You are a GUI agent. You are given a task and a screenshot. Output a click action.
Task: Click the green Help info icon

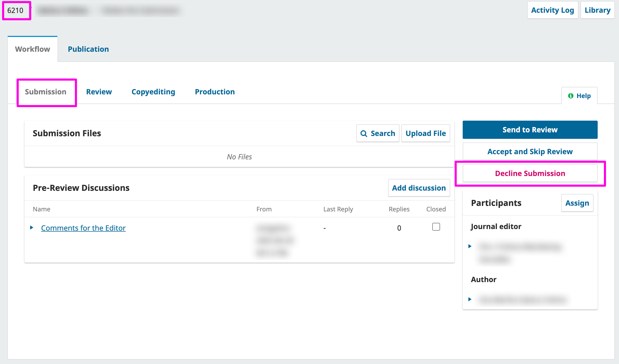tap(571, 96)
